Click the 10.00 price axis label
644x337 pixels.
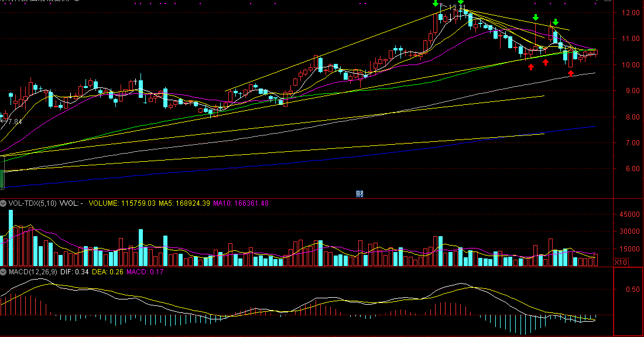(x=631, y=65)
